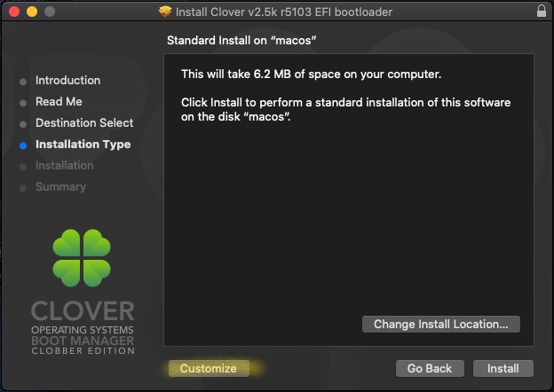Go Back to the previous step

coord(430,368)
